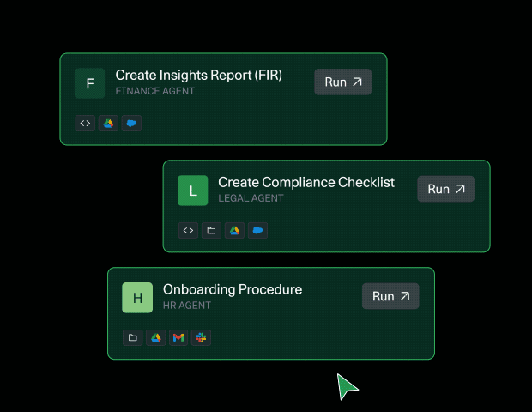This screenshot has width=532, height=412.
Task: Click the L avatar on Legal Agent card
Action: point(193,191)
